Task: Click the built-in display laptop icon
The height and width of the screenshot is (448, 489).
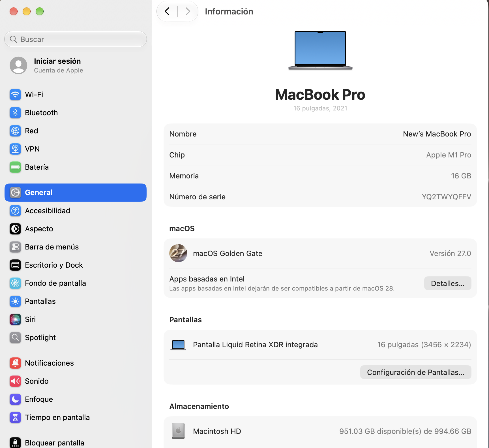Action: click(x=178, y=345)
